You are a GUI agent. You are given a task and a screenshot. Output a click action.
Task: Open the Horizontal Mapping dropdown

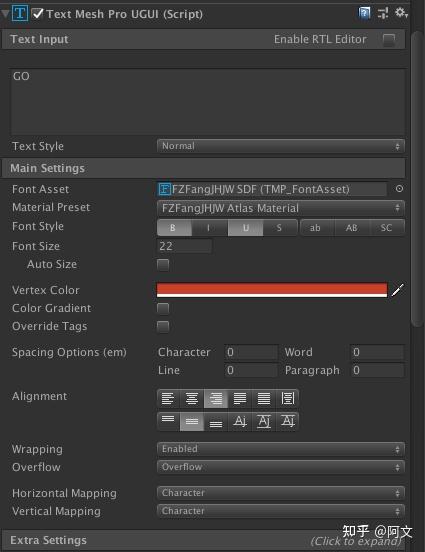pos(281,493)
